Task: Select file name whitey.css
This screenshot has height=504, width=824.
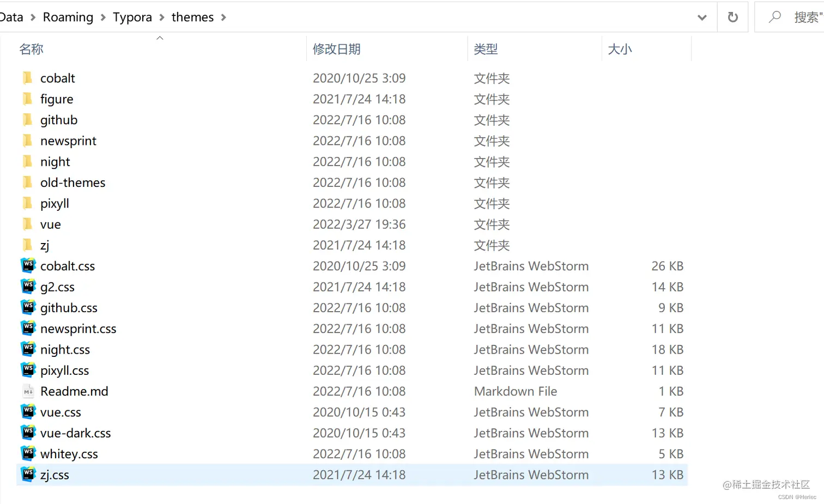Action: click(x=69, y=454)
